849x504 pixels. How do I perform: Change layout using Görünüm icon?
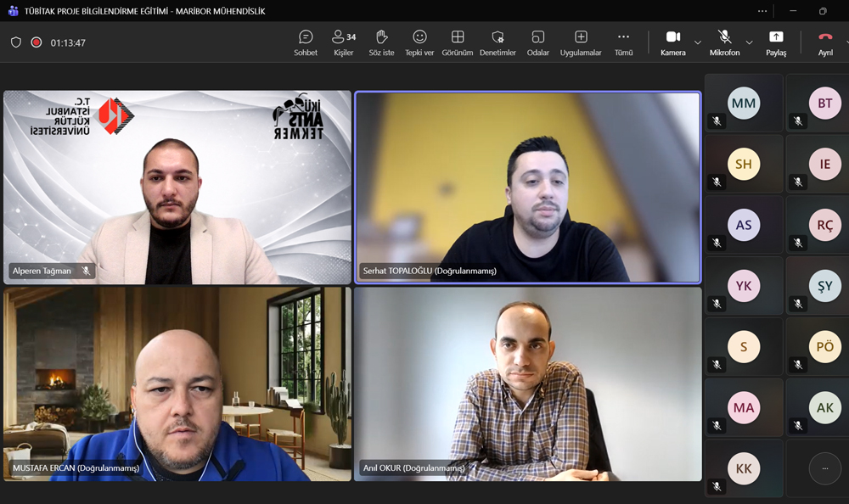pos(457,42)
